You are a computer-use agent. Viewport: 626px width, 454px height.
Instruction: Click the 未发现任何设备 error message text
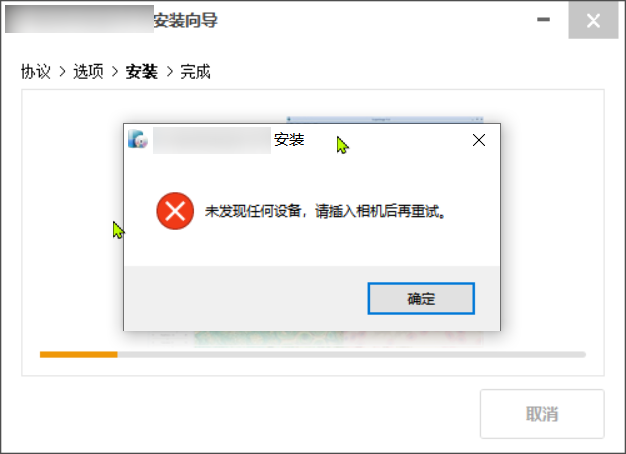pos(325,211)
